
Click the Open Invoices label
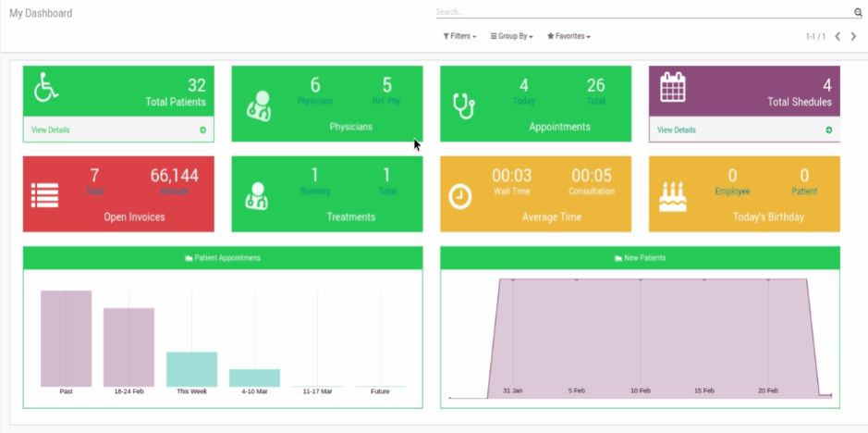[135, 216]
